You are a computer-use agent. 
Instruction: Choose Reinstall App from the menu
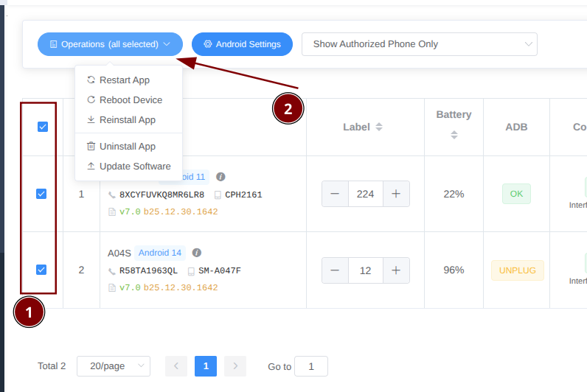(x=127, y=119)
